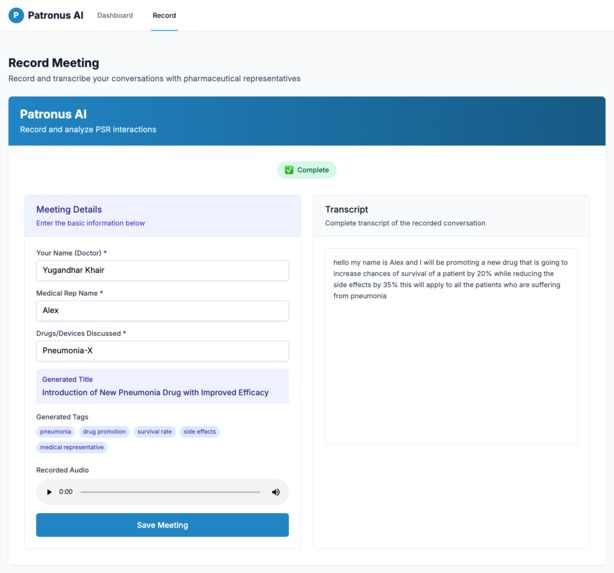Click the Recorded Audio label
The image size is (614, 573).
point(63,470)
